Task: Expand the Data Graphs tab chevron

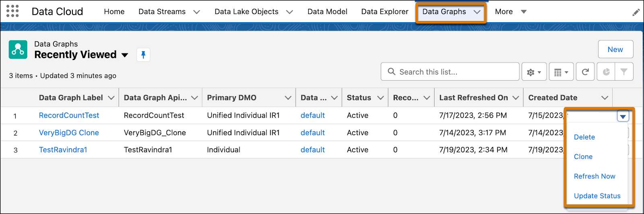Action: coord(477,12)
